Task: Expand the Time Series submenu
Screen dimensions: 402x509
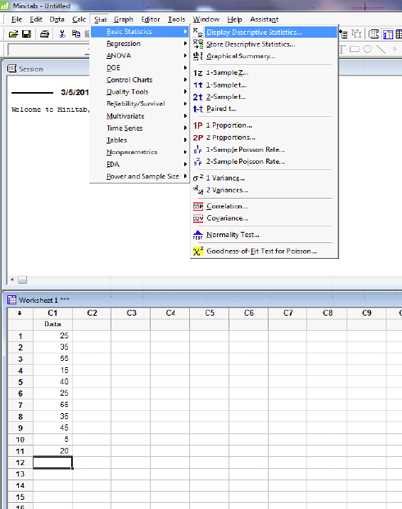Action: coord(140,128)
